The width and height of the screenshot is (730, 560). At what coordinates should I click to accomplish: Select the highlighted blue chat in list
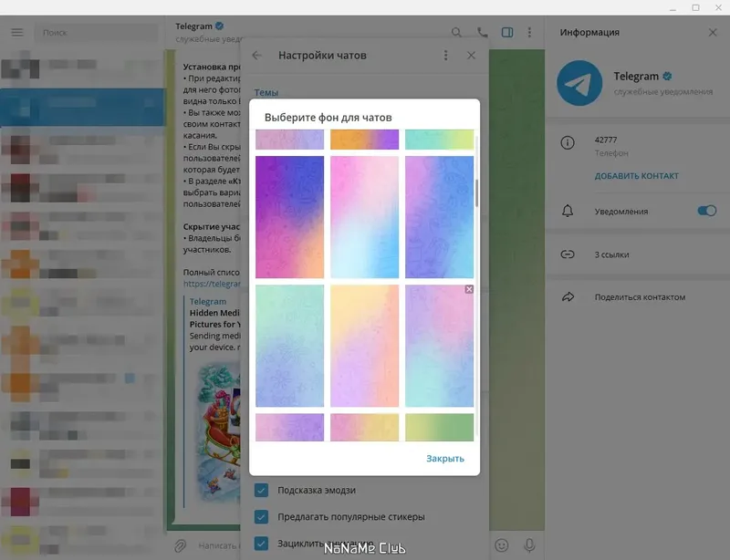pos(82,108)
